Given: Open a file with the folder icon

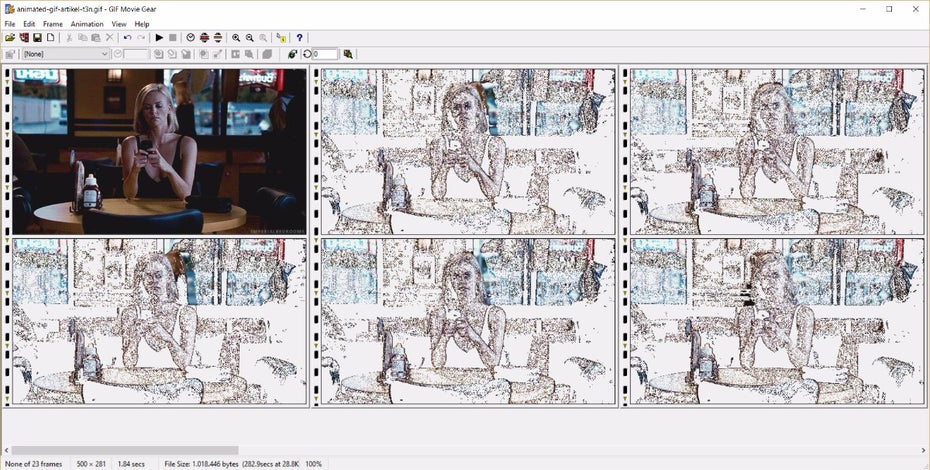Looking at the screenshot, I should (10, 37).
